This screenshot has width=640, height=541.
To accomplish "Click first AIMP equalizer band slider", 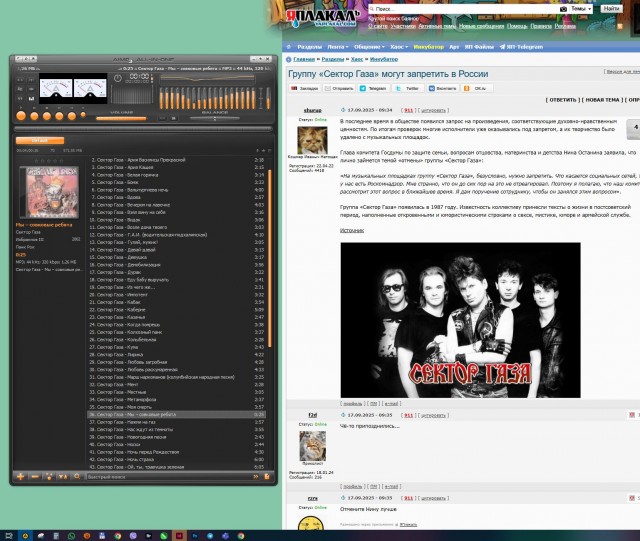I will [162, 98].
